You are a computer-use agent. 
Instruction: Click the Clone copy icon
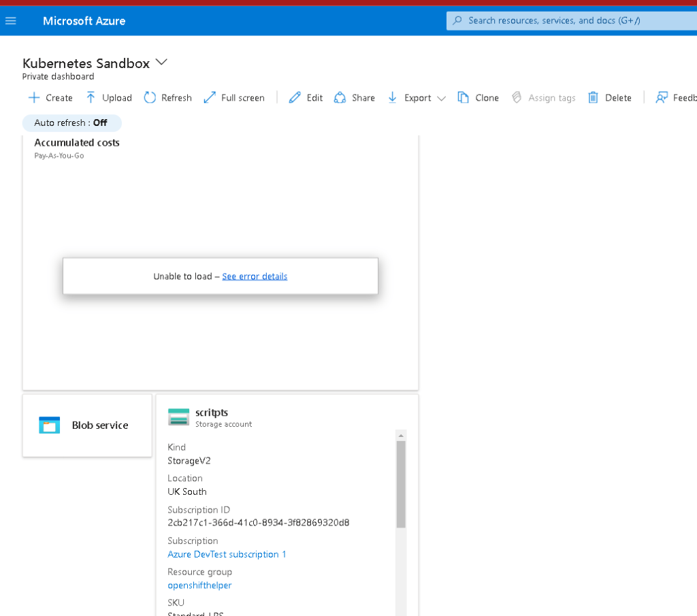tap(463, 98)
